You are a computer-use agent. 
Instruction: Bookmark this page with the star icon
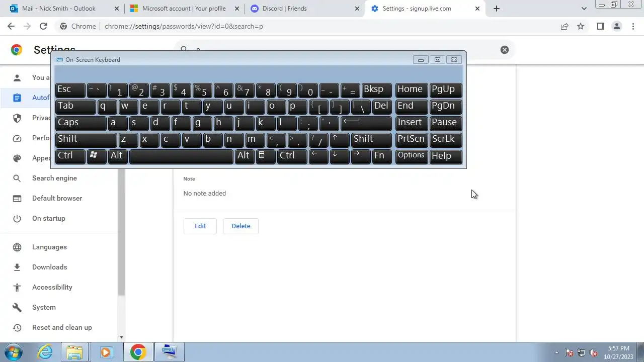coord(581,26)
